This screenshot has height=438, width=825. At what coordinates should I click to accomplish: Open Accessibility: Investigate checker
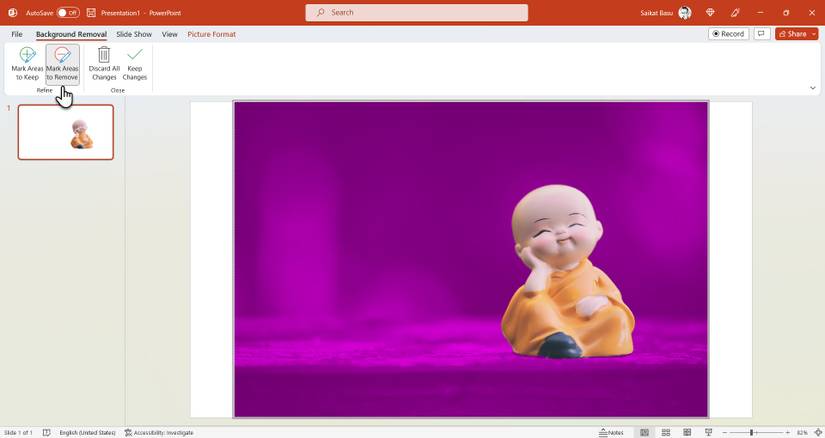pyautogui.click(x=159, y=433)
